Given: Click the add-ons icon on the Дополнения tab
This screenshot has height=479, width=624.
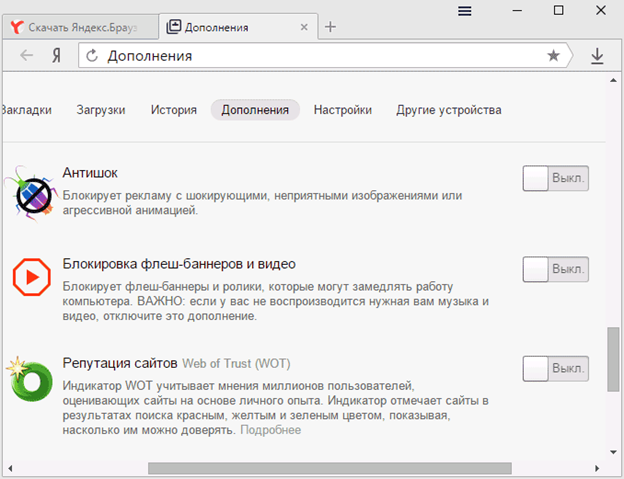Looking at the screenshot, I should point(174,27).
